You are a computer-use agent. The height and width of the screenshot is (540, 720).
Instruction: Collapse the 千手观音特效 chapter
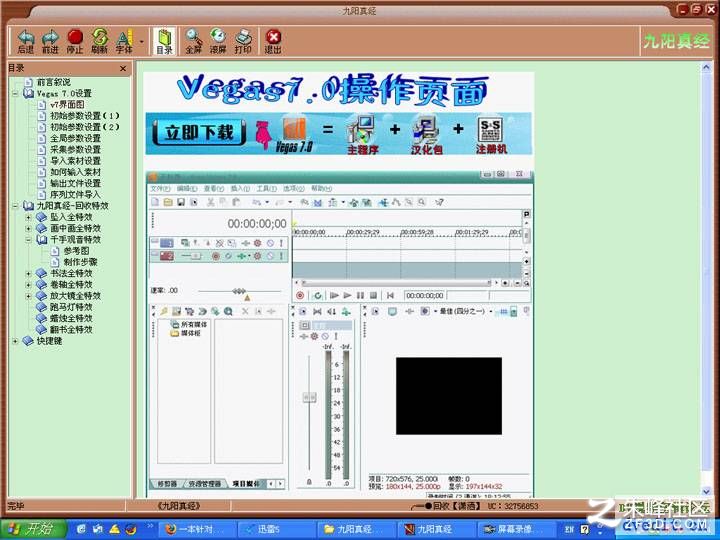[x=28, y=239]
